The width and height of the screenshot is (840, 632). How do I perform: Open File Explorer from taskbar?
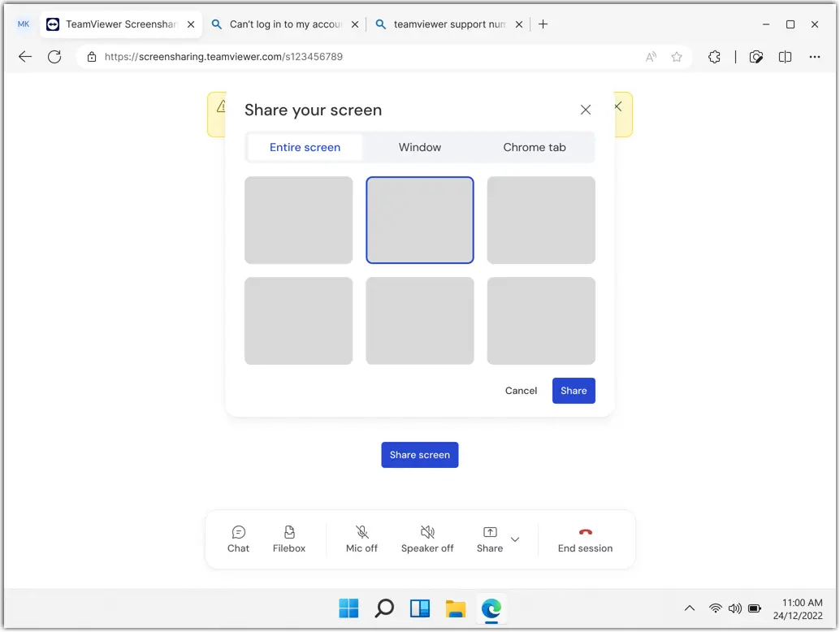[x=456, y=608]
